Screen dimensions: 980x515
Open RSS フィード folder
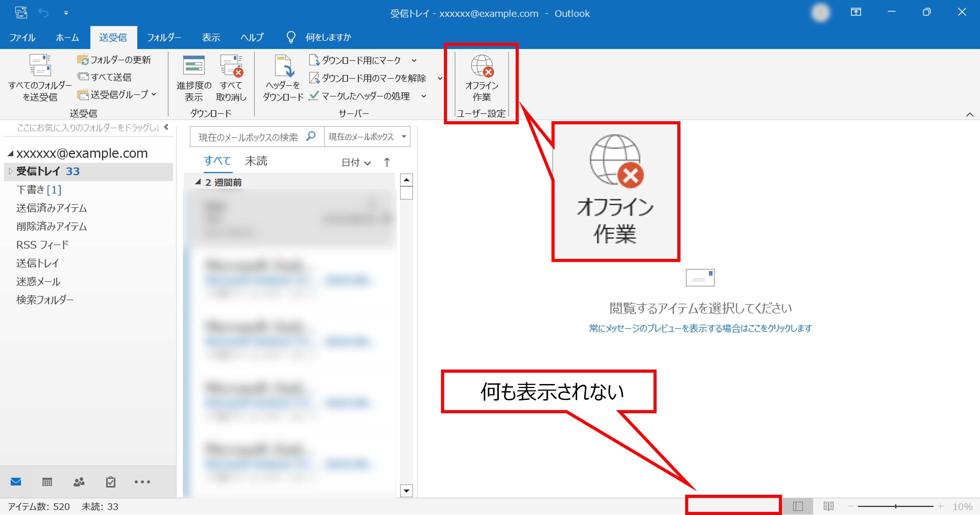[43, 245]
